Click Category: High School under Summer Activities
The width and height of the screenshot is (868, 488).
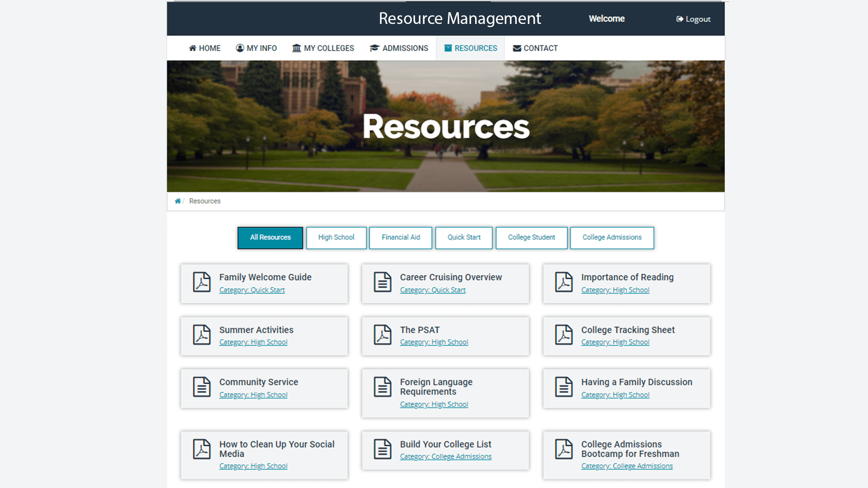[x=253, y=343]
